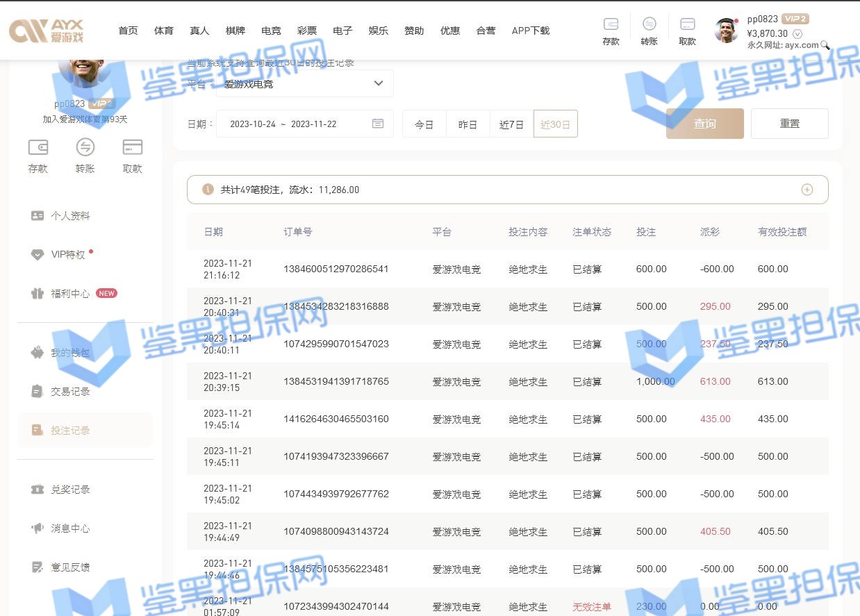Viewport: 860px width, 616px height.
Task: Click the 查询 query button
Action: (x=704, y=124)
